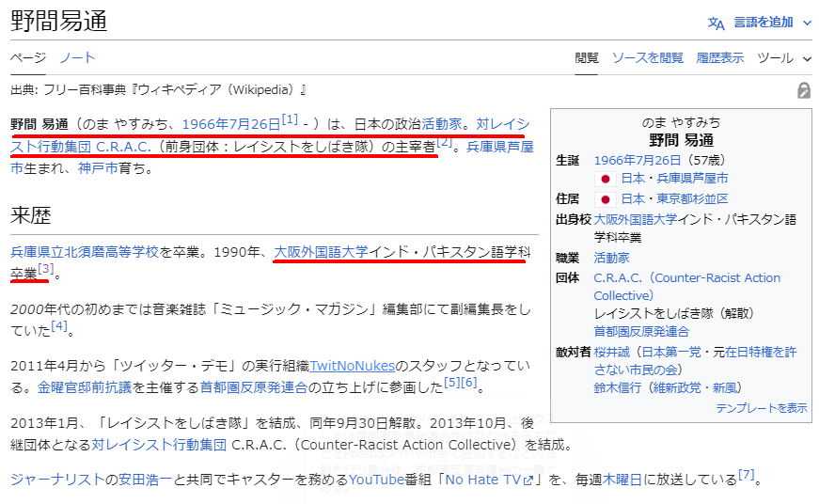819x504 pixels.
Task: Switch to the ノート tab
Action: [x=77, y=57]
